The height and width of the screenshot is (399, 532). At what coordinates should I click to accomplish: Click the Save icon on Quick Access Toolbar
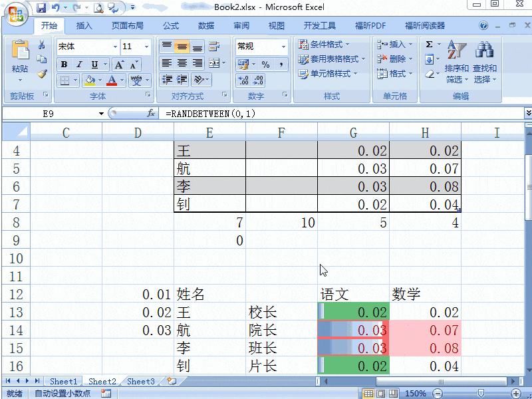(43, 7)
